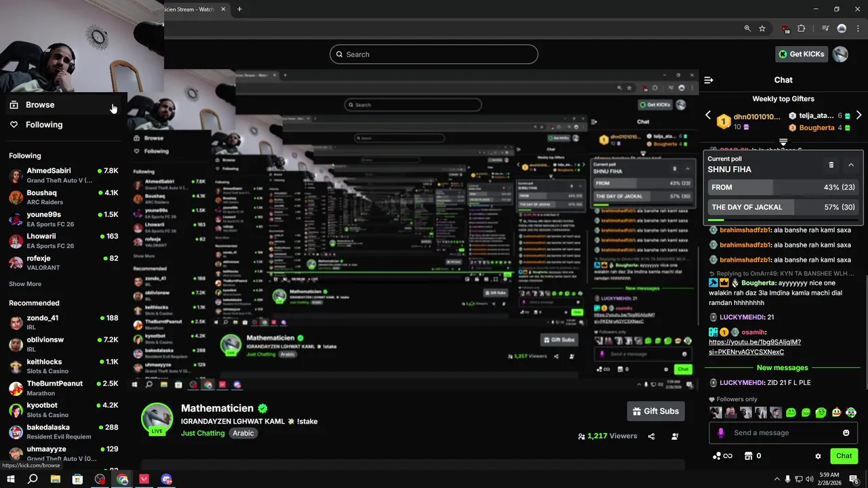Open bakedalaska Resident Evil channel
Viewport: 868px width, 488px height.
pos(64,432)
